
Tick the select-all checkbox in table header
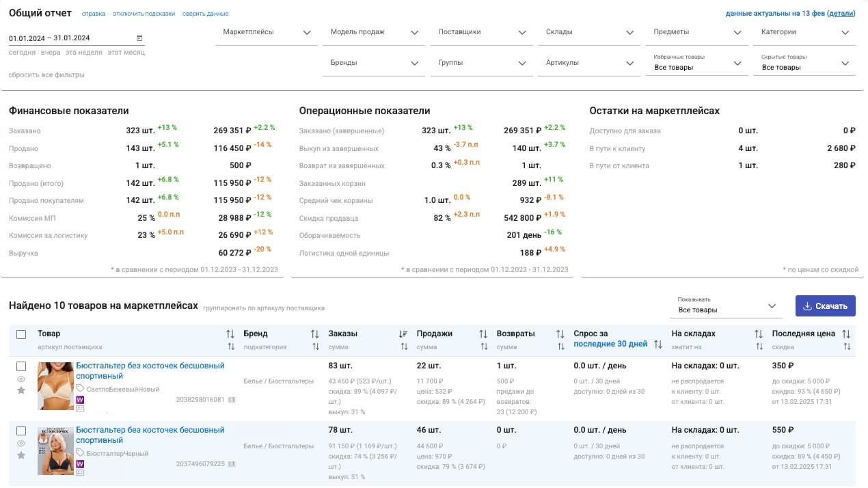[x=21, y=334]
